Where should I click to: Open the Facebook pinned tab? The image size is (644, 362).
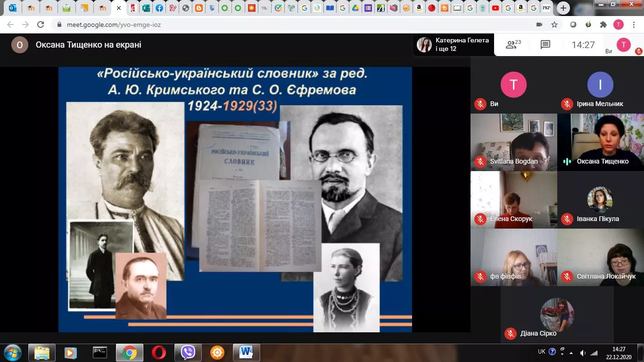(x=159, y=8)
